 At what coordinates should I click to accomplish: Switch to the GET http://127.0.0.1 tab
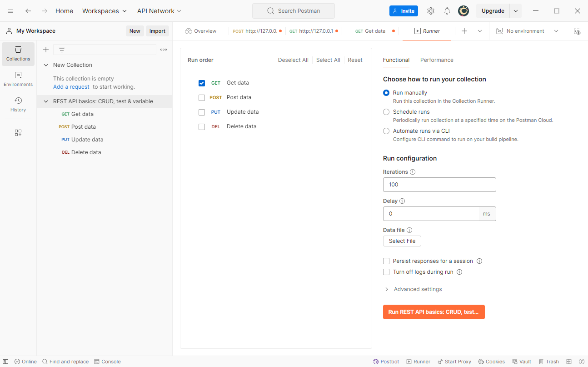pyautogui.click(x=314, y=31)
